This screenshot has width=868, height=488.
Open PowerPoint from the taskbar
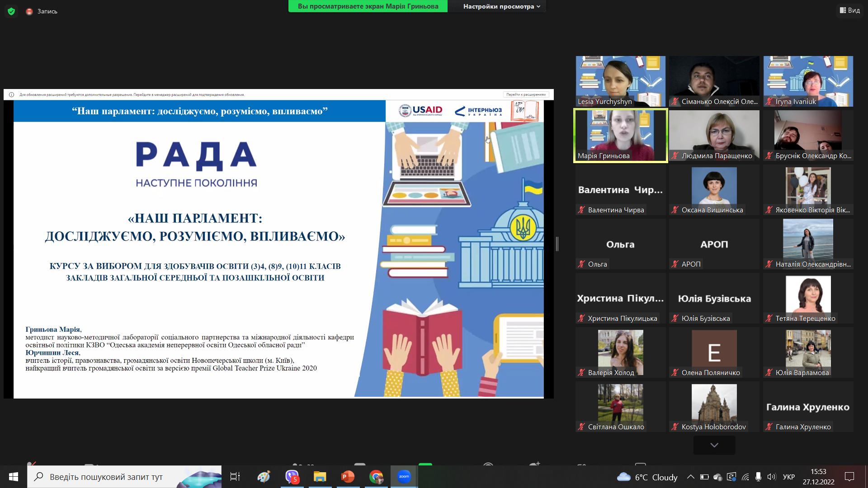coord(348,477)
